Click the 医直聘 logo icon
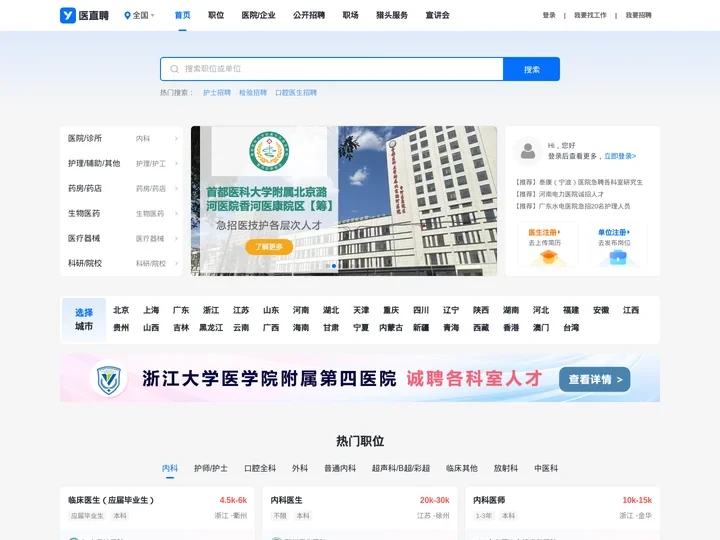The width and height of the screenshot is (720, 540). pyautogui.click(x=68, y=15)
